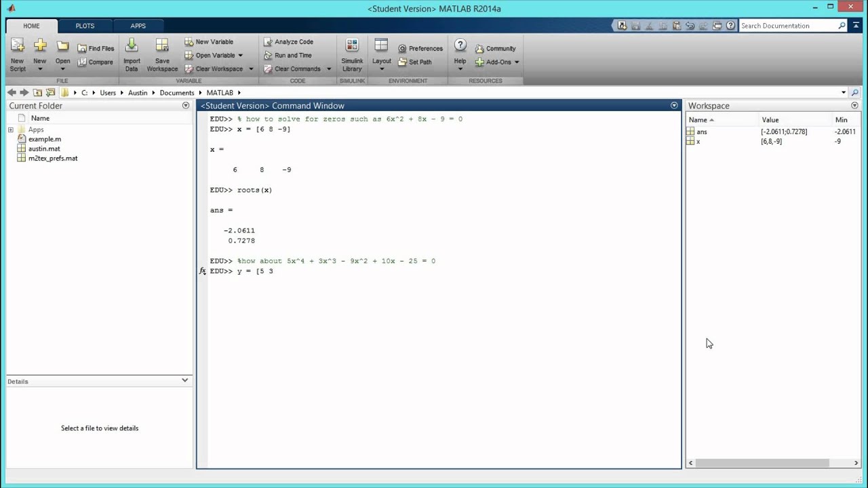Click the folder search icon in address bar

point(855,93)
